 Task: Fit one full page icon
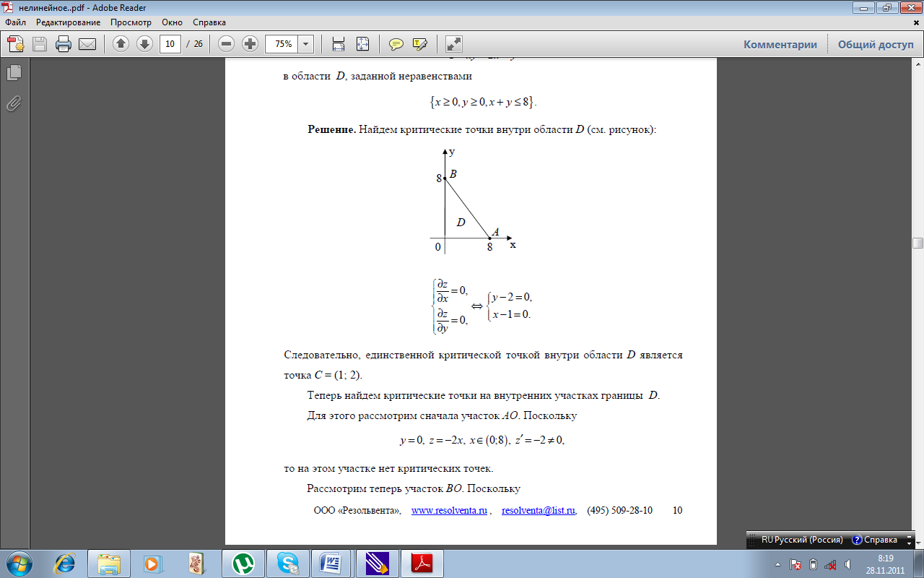point(362,44)
